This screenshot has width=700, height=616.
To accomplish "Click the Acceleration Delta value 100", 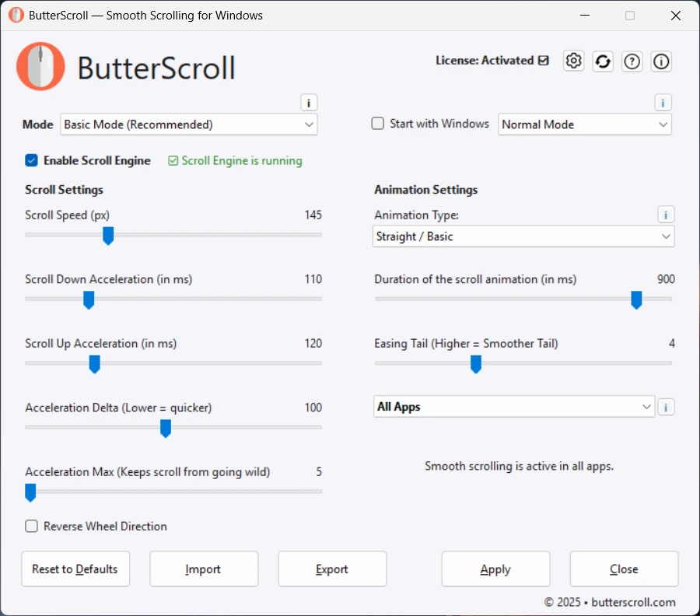I will [x=313, y=408].
